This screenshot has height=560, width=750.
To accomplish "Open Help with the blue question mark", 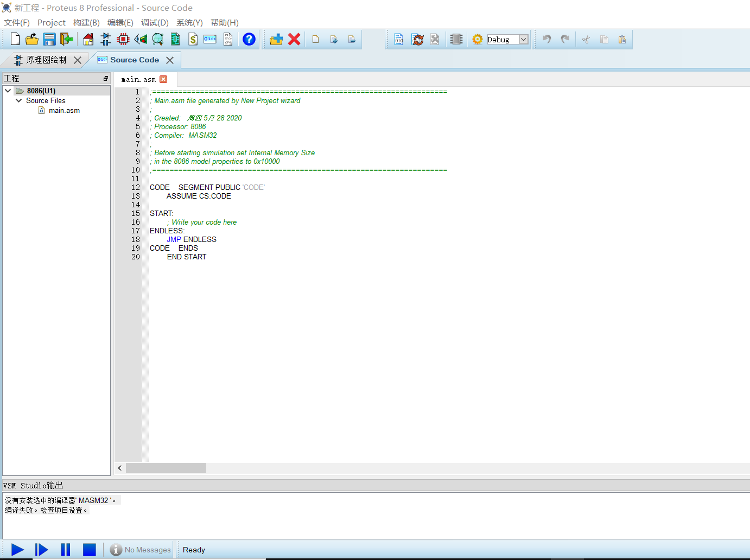I will click(x=249, y=39).
